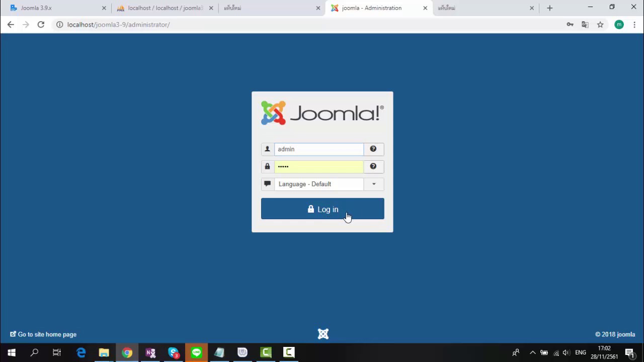644x362 pixels.
Task: Click the Log in button
Action: point(323,209)
